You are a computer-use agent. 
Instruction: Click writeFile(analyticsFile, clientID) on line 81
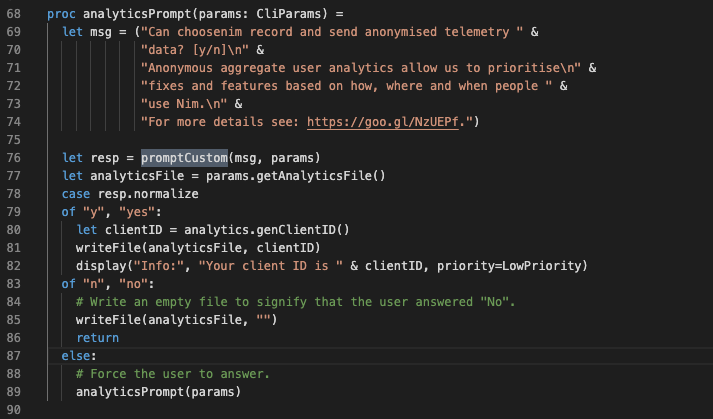pos(198,248)
